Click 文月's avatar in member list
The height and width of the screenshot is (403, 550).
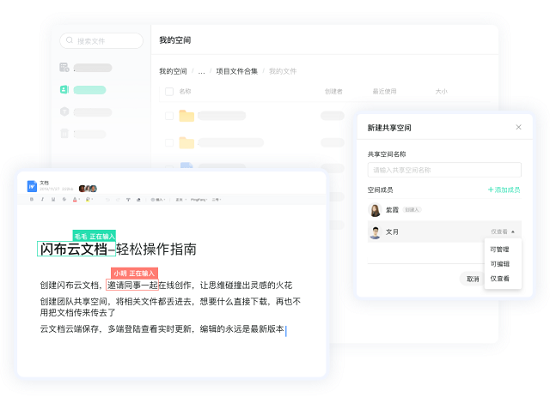pos(375,232)
